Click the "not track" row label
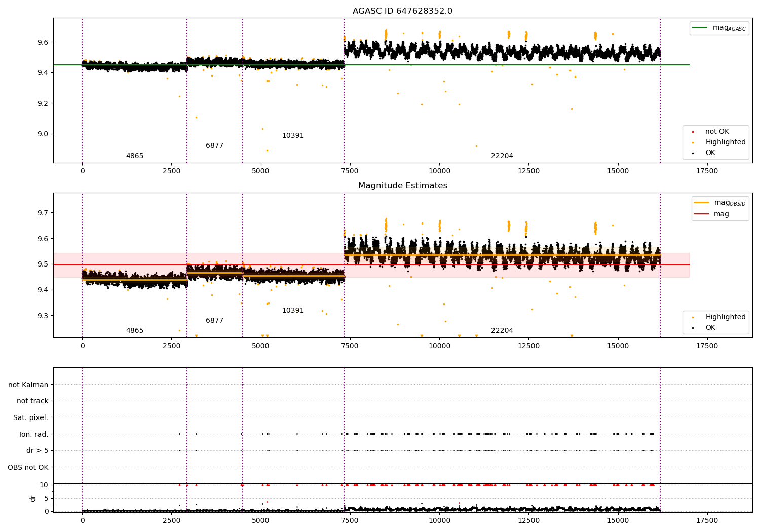The image size is (760, 532). 32,401
